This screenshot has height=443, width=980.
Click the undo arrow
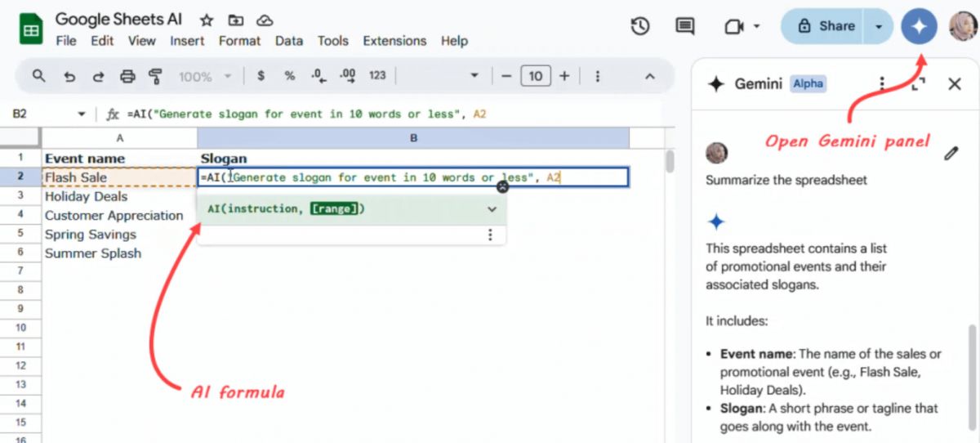(x=69, y=76)
